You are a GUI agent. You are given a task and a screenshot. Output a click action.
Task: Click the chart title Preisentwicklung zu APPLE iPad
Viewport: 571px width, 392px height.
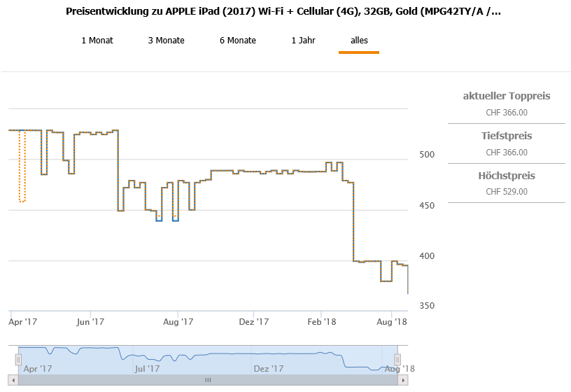283,12
